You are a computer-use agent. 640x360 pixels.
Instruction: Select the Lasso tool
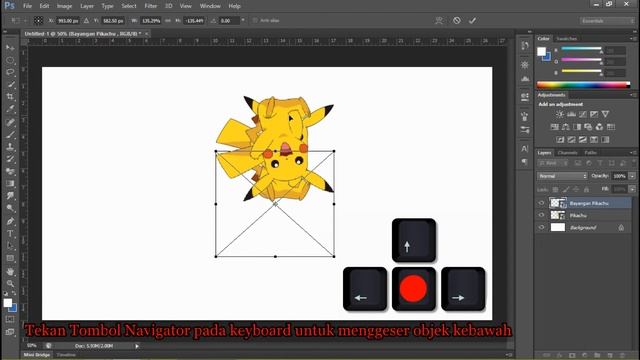tap(10, 73)
